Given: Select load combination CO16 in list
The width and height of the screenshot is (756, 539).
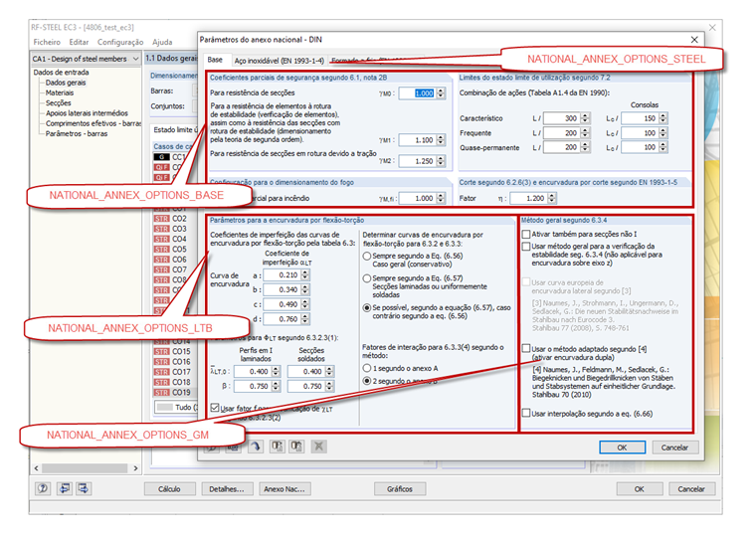Looking at the screenshot, I should (181, 362).
